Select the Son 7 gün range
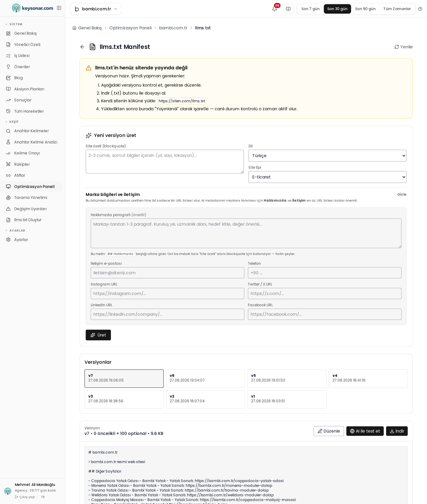Viewport: 427px width, 504px height. (x=310, y=9)
